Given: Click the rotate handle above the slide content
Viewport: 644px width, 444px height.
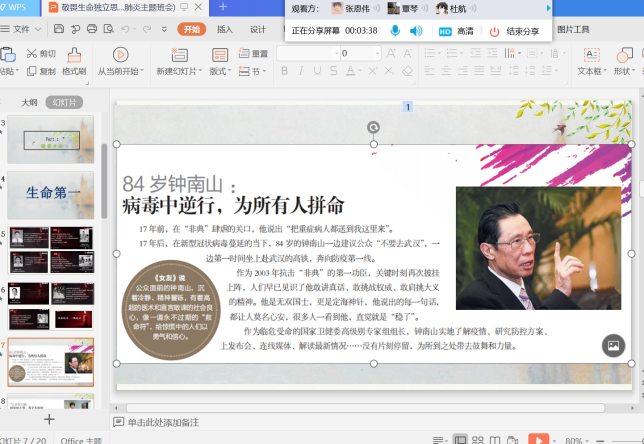Looking at the screenshot, I should [x=373, y=127].
